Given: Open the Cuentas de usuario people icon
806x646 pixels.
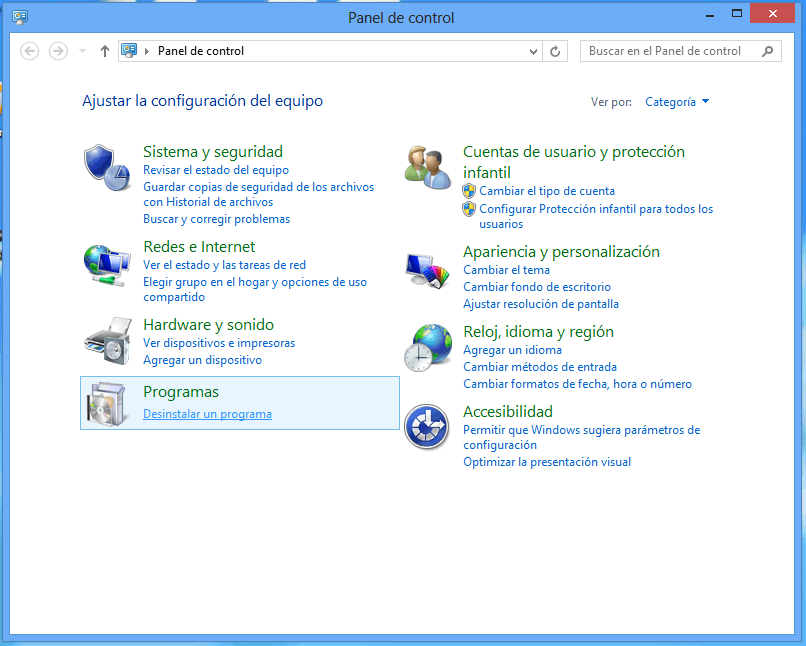Looking at the screenshot, I should click(428, 167).
